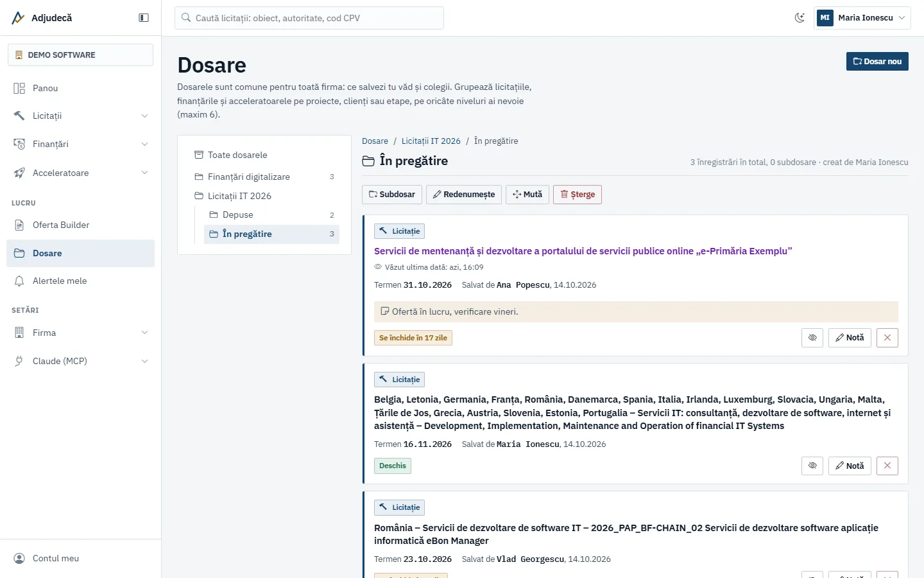Click Licitație tag on eBon Manager card
The height and width of the screenshot is (578, 924).
[399, 507]
